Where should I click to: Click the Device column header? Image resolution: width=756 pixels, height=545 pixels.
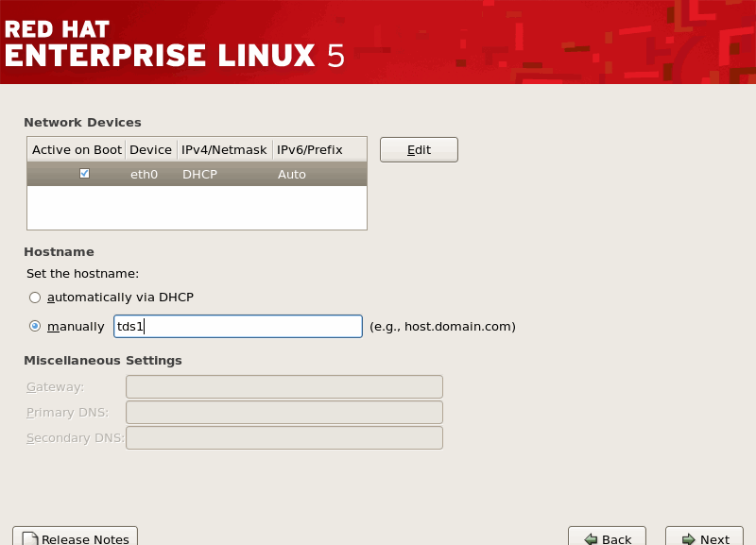click(150, 149)
